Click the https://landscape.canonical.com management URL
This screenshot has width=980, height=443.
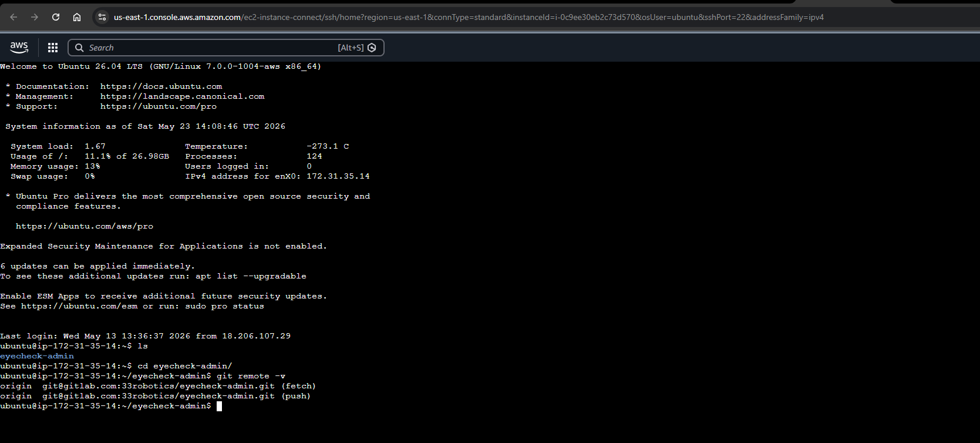[x=183, y=96]
